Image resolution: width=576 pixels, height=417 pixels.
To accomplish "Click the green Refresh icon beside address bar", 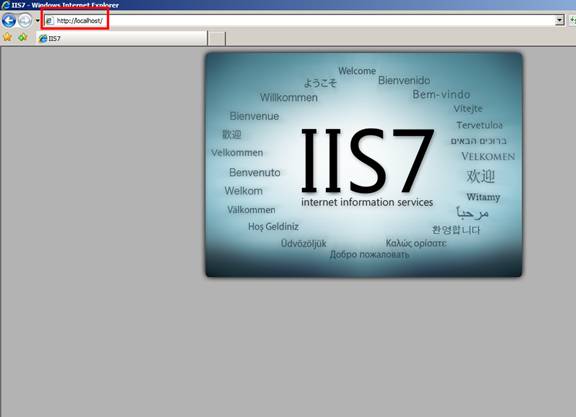I will tap(573, 20).
